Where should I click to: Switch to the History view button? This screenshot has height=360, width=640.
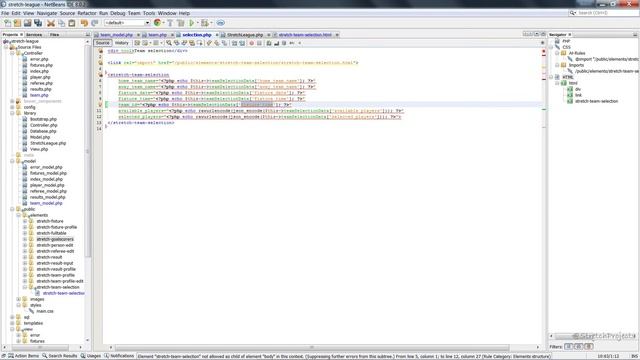[121, 43]
